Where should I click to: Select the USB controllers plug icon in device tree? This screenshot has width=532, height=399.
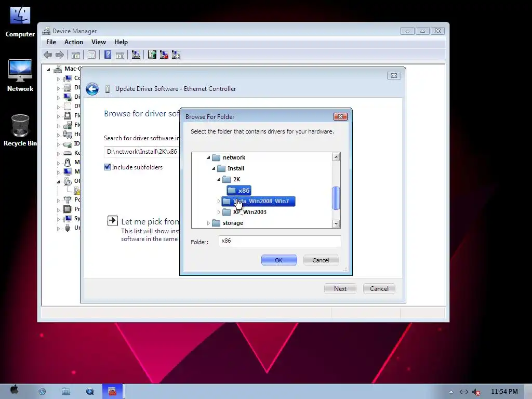pyautogui.click(x=68, y=228)
